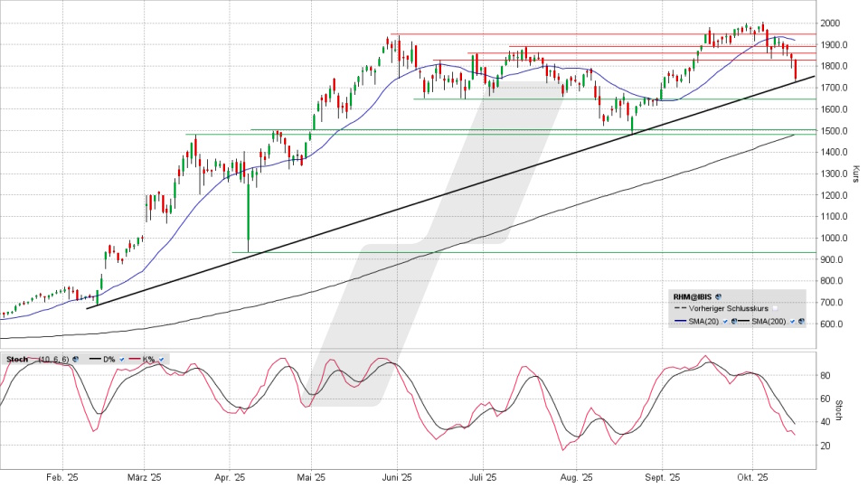Select the Vorheriger Schlusskurs legend text
Viewport: 868px width, 488px height.
tap(722, 308)
